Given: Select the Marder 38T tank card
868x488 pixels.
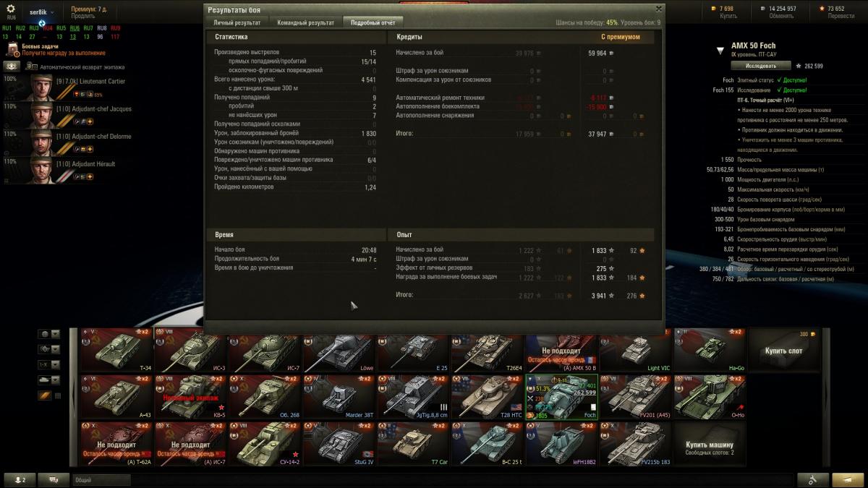Looking at the screenshot, I should pyautogui.click(x=339, y=397).
